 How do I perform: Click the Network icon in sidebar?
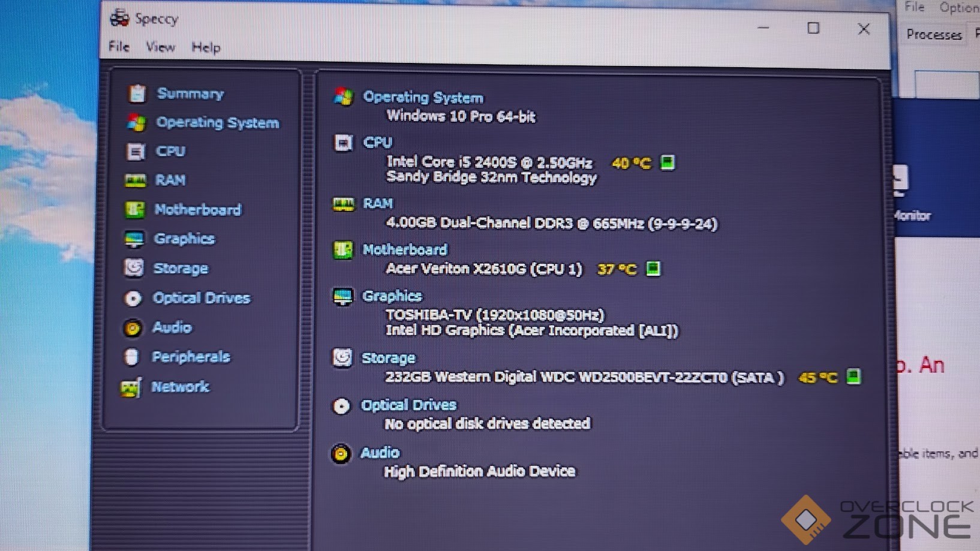tap(131, 387)
